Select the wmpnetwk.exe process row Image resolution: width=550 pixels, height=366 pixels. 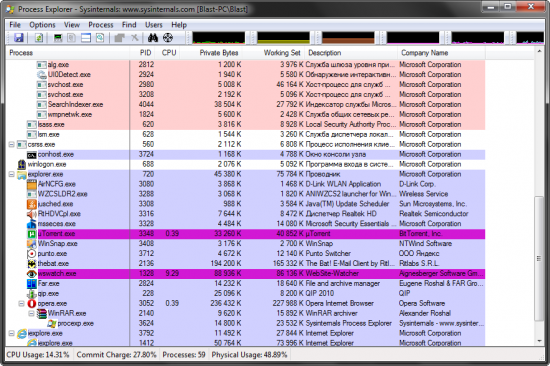tap(246, 114)
